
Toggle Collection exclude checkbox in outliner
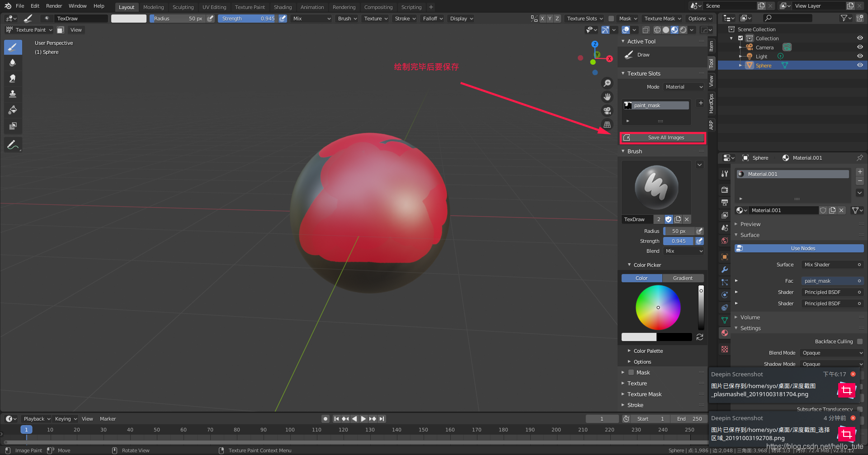pos(741,38)
